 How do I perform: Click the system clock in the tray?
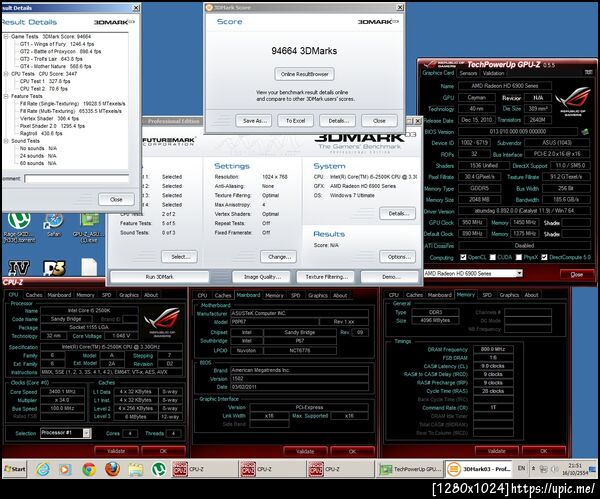click(x=575, y=470)
